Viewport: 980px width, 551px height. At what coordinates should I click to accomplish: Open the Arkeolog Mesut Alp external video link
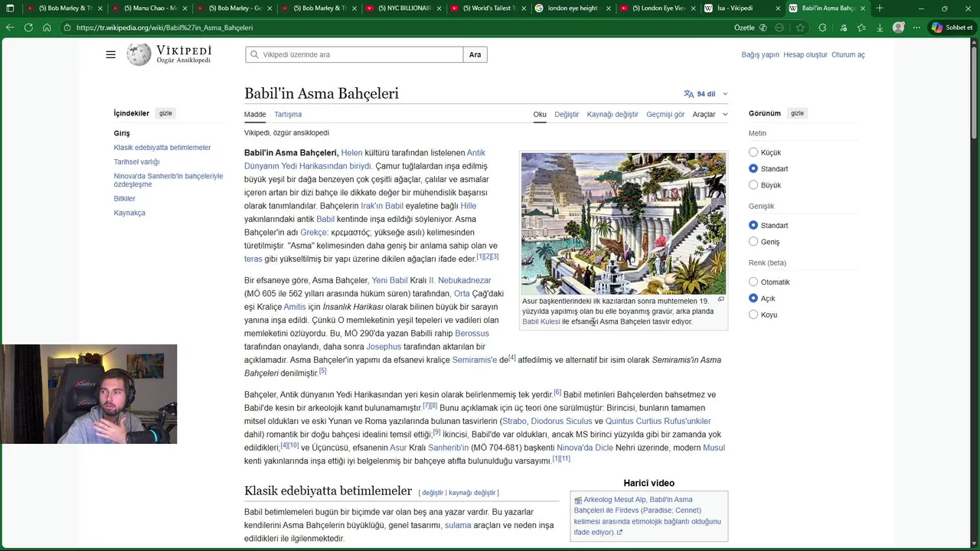(x=648, y=516)
